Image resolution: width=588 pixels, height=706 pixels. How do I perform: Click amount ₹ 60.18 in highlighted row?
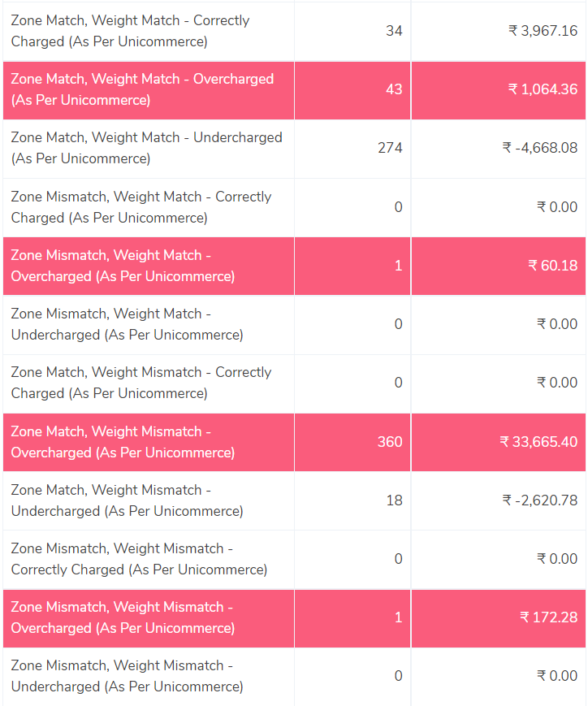(552, 266)
